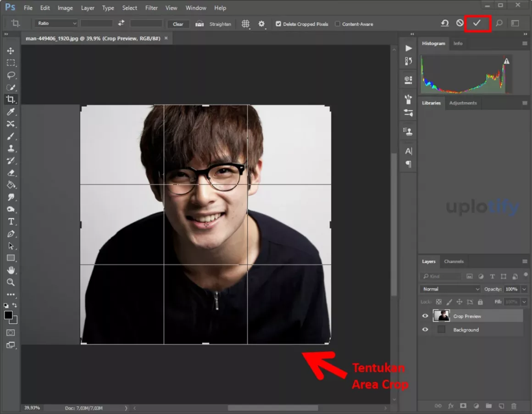Open the layer Kind filter dropdown

click(441, 276)
